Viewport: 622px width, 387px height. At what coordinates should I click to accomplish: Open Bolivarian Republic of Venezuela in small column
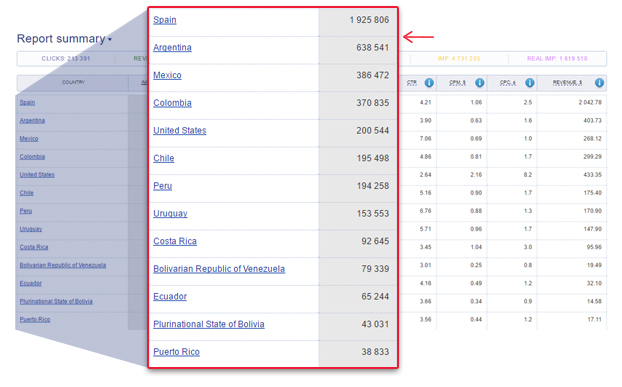(63, 265)
